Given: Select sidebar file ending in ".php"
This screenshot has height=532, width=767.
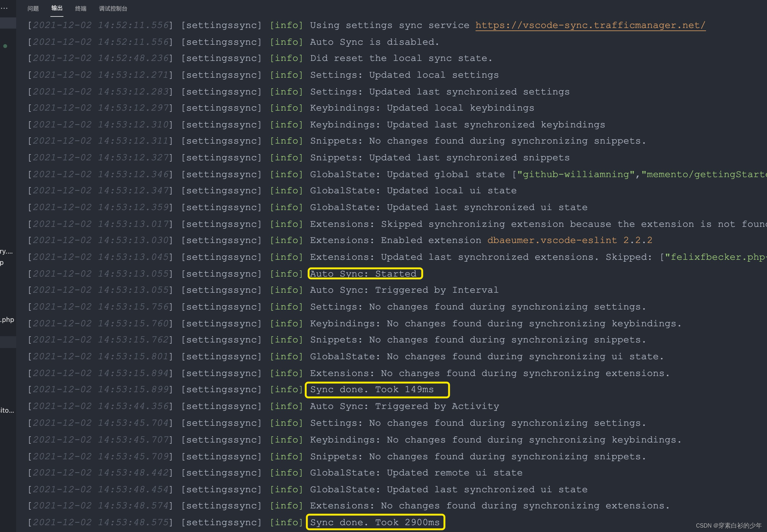Looking at the screenshot, I should pos(7,320).
